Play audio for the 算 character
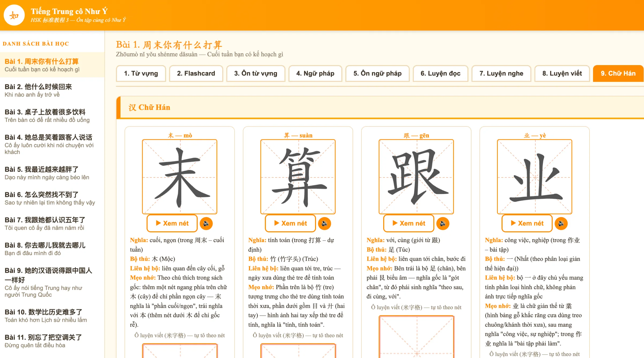Screen dimensions: 644x358 click(324, 223)
